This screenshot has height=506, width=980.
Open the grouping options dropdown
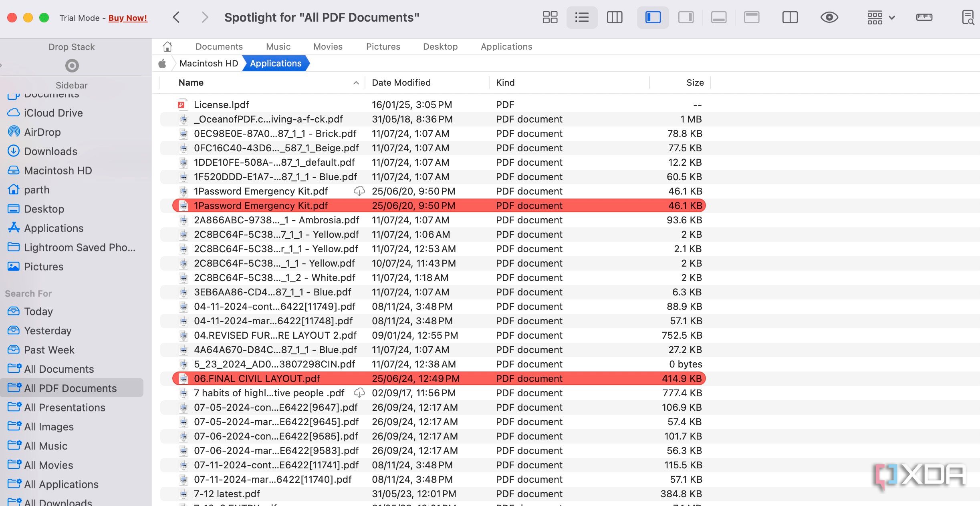pos(881,18)
